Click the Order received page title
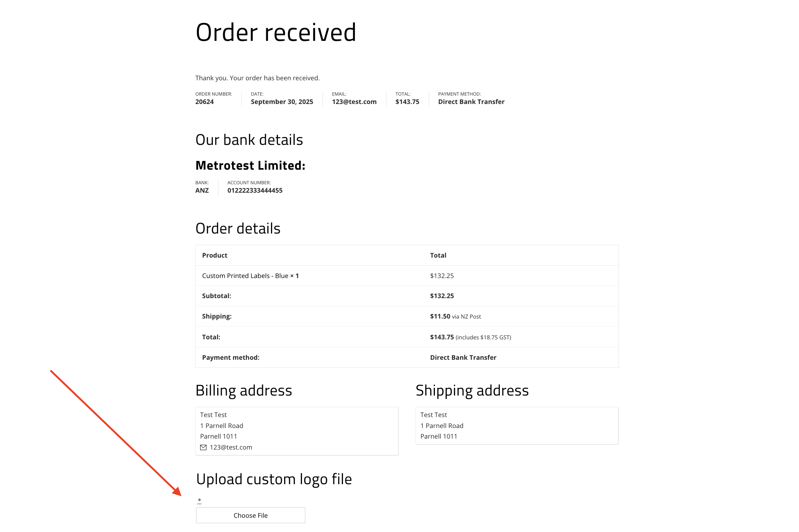 pos(276,32)
